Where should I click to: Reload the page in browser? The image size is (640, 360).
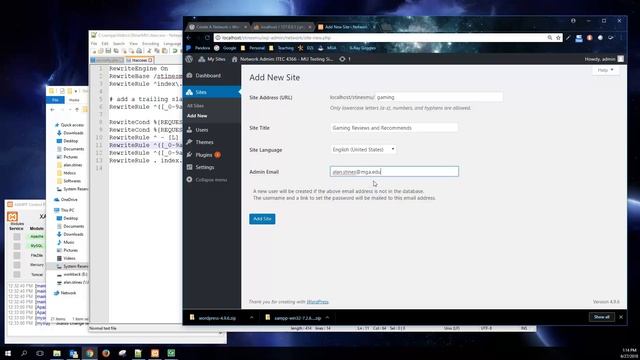coord(207,38)
